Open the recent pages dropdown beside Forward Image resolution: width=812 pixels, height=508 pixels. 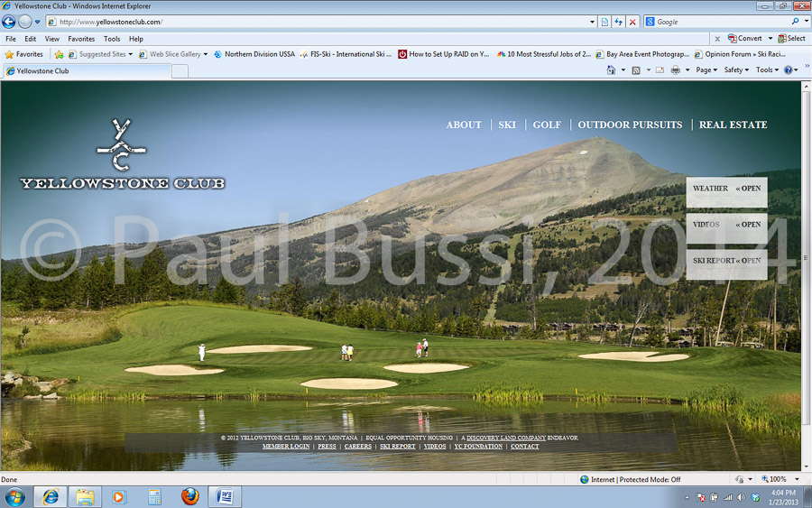[37, 22]
